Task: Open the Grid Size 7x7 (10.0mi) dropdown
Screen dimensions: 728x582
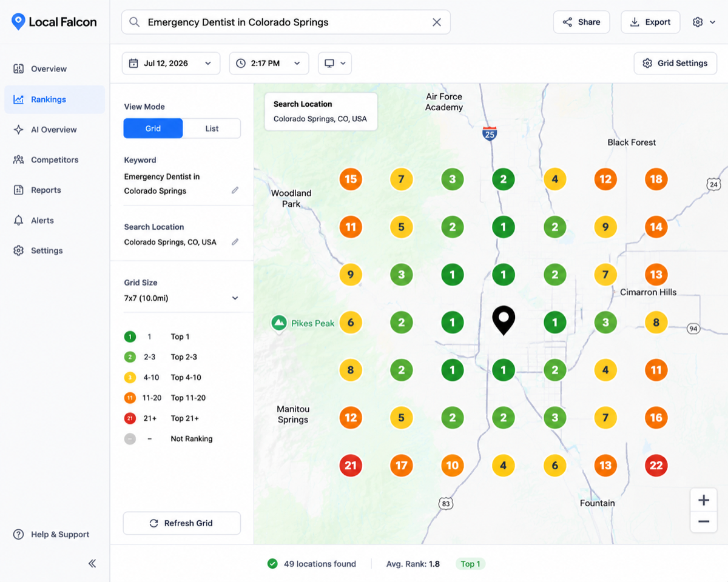Action: click(181, 298)
